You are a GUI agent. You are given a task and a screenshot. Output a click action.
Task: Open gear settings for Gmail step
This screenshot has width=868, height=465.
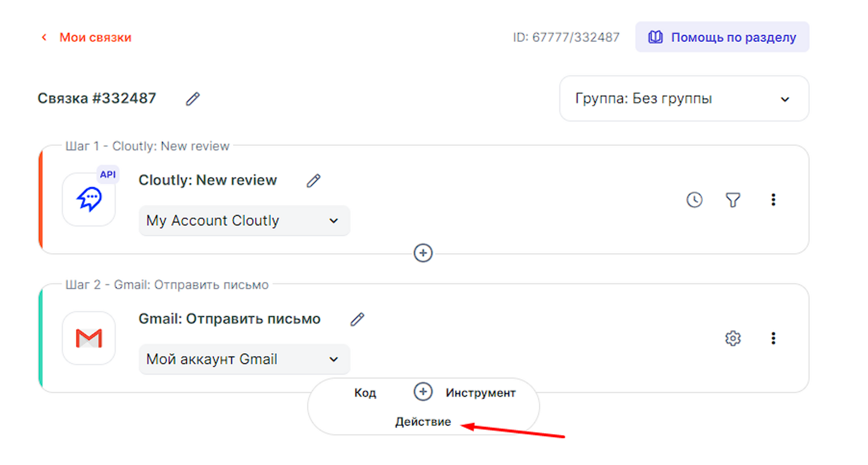pos(733,339)
